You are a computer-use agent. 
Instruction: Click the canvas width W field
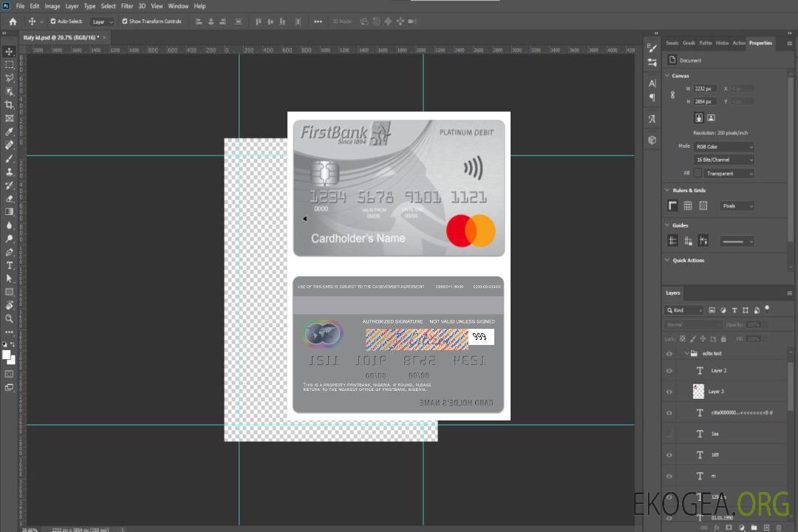(706, 89)
